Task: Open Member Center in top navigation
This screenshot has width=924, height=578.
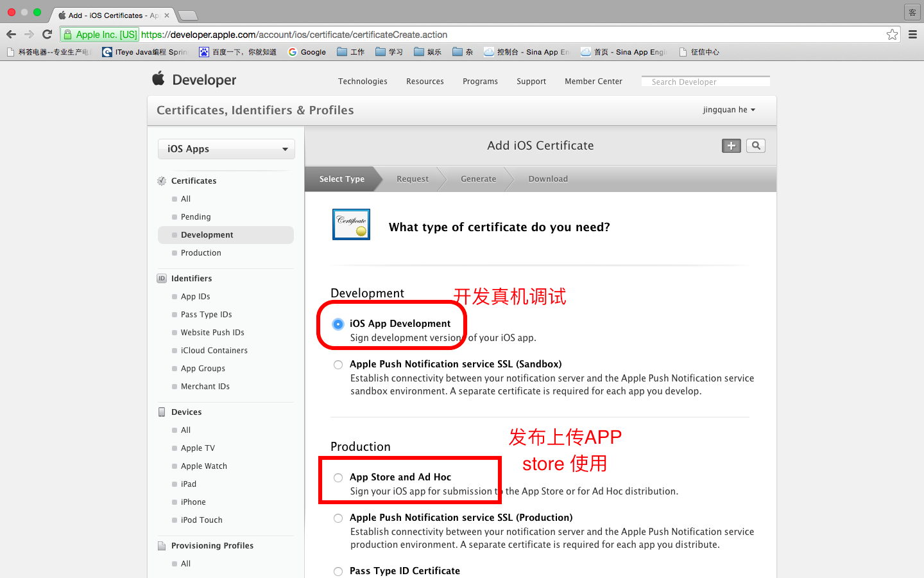Action: coord(594,82)
